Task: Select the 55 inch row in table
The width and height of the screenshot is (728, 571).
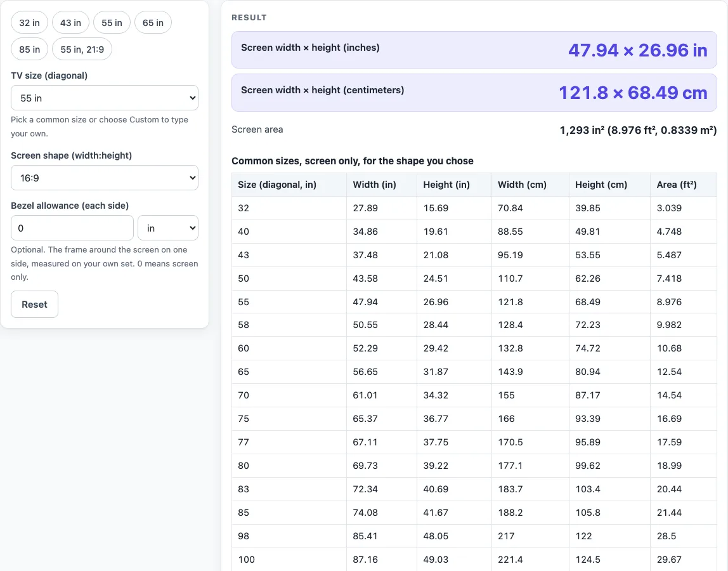Action: pyautogui.click(x=474, y=302)
